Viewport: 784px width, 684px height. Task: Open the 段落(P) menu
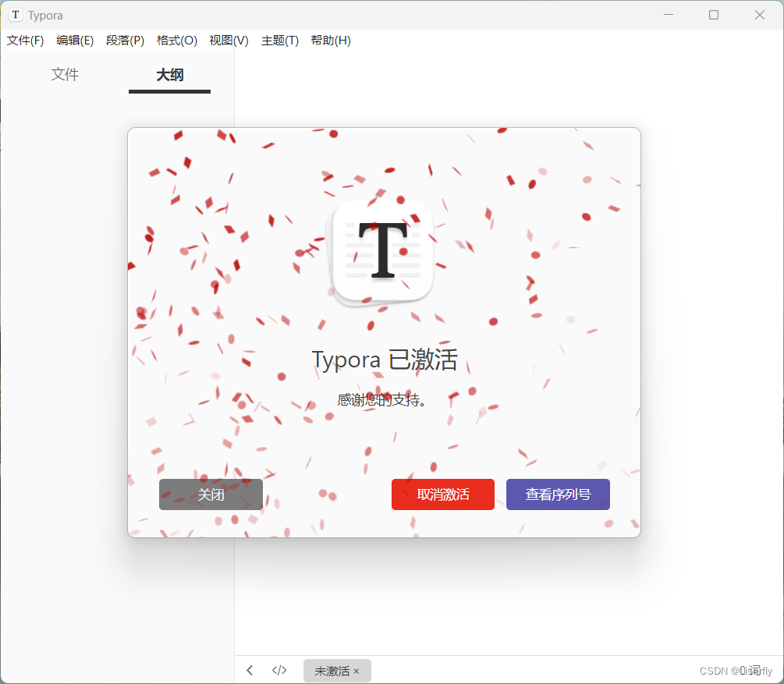125,41
